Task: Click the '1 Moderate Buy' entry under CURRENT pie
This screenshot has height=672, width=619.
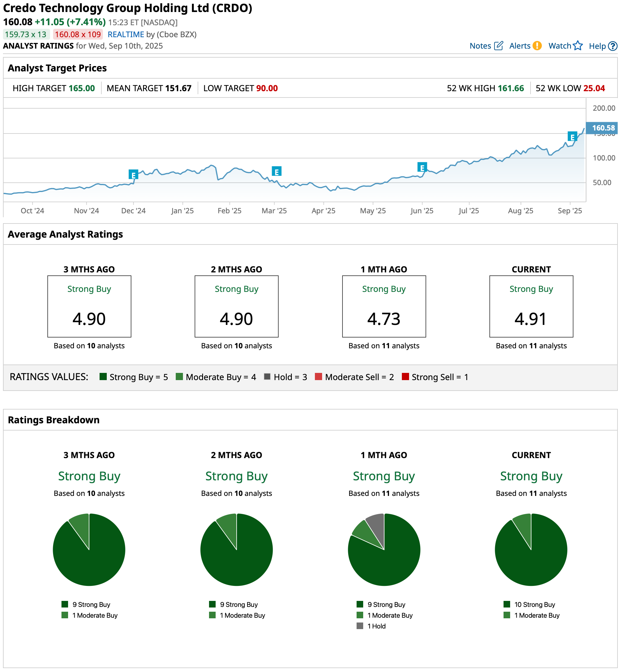Action: pyautogui.click(x=531, y=615)
